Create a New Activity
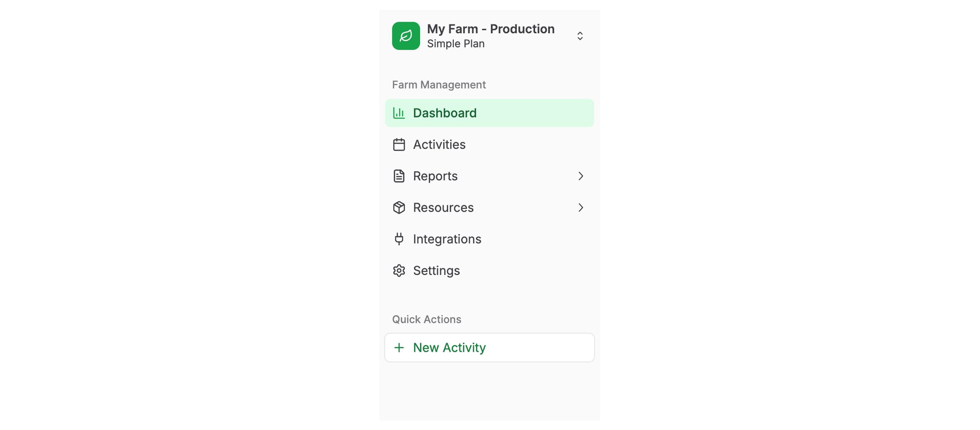This screenshot has width=980, height=430. coord(449,348)
